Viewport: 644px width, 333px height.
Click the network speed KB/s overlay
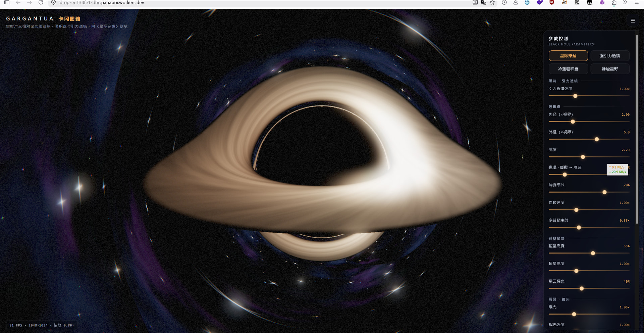(x=618, y=170)
